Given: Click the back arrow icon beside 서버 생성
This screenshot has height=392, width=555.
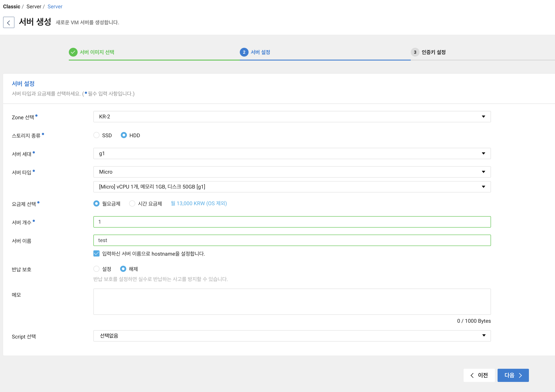Looking at the screenshot, I should (9, 23).
